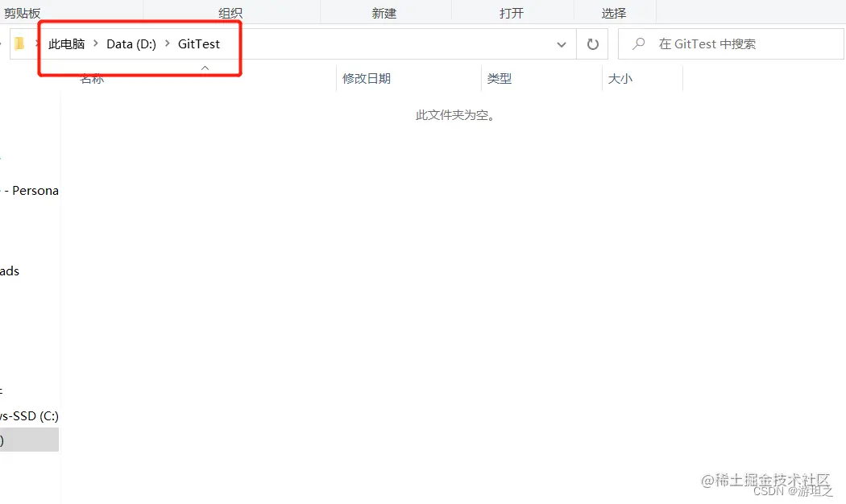Image resolution: width=846 pixels, height=504 pixels.
Task: Click the yellow folder icon in the address bar
Action: pyautogui.click(x=19, y=44)
